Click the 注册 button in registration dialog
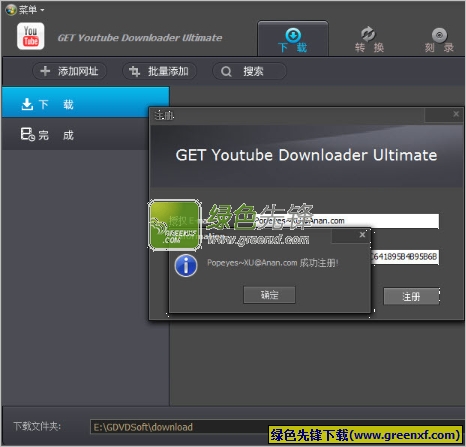This screenshot has width=466, height=447. [x=411, y=296]
